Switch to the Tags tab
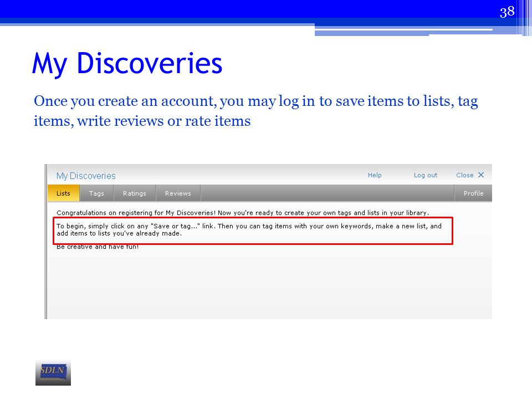The image size is (532, 399). [96, 193]
